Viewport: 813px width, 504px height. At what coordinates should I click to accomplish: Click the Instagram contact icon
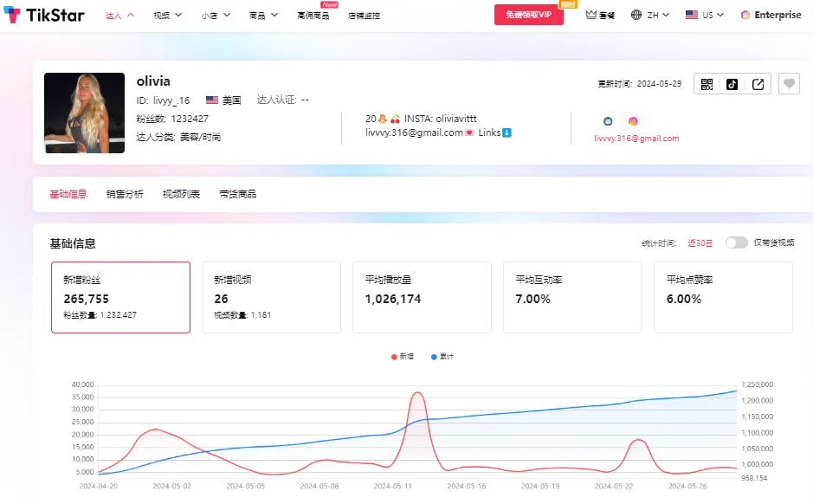[x=633, y=121]
